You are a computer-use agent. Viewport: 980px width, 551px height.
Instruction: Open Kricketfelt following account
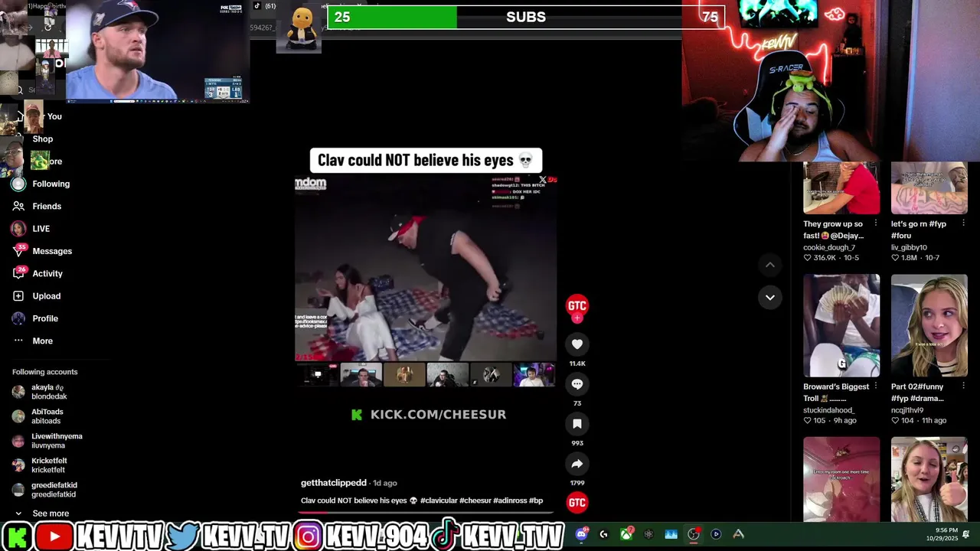(41, 465)
